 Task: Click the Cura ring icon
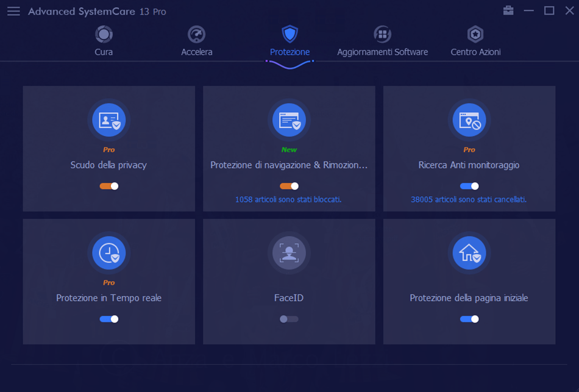coord(104,34)
